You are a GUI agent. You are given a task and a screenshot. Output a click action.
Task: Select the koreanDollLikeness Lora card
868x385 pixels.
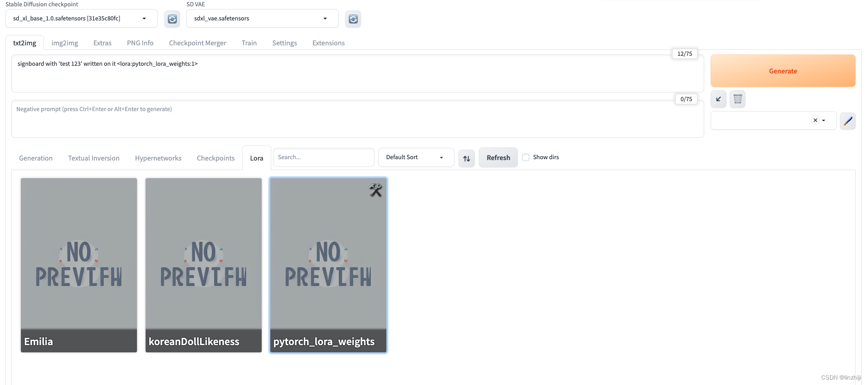(204, 265)
